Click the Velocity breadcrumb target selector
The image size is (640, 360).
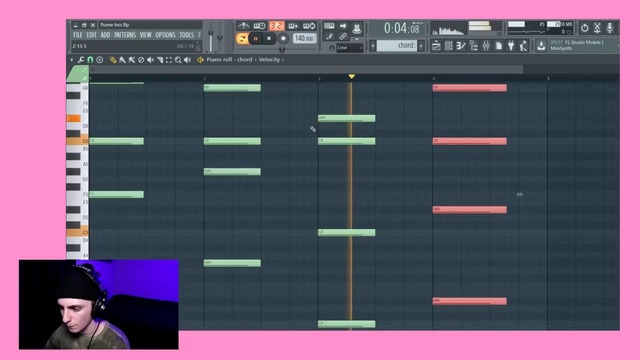pos(269,60)
